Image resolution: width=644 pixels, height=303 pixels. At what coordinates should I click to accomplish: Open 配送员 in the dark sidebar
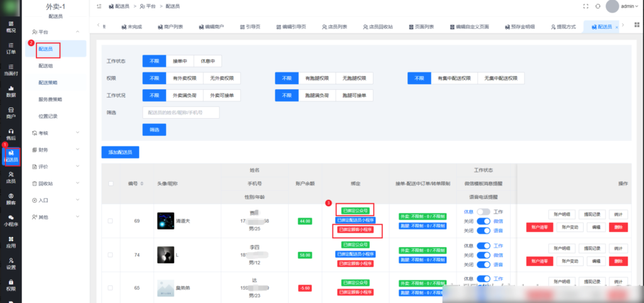pyautogui.click(x=11, y=157)
